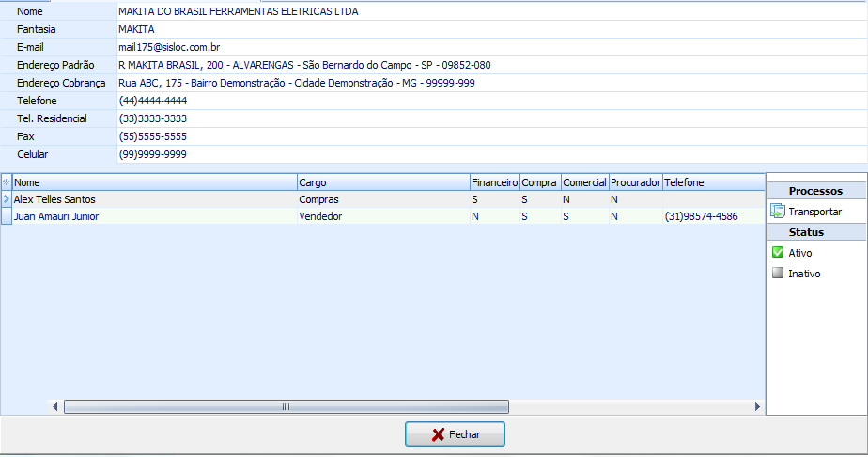This screenshot has height=457, width=868.
Task: Click the horizontal scrollbar thumb
Action: (x=287, y=406)
